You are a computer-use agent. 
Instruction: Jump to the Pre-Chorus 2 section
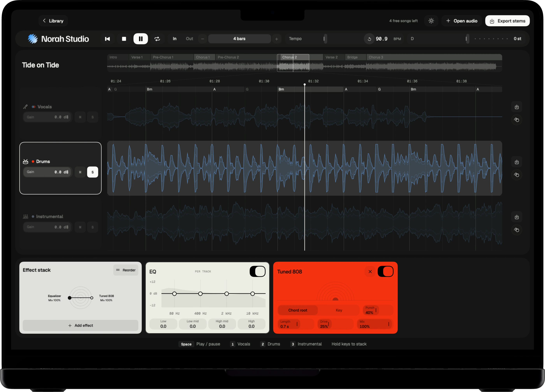(x=246, y=57)
